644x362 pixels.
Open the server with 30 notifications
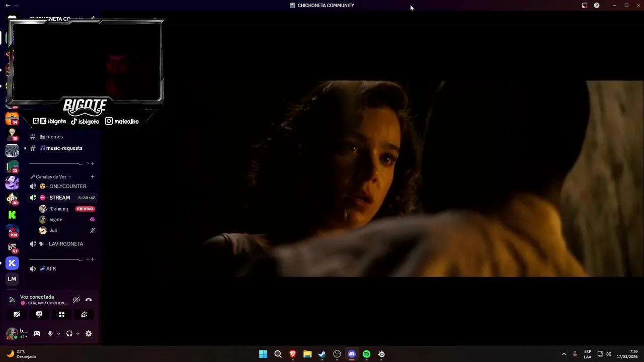point(12,199)
